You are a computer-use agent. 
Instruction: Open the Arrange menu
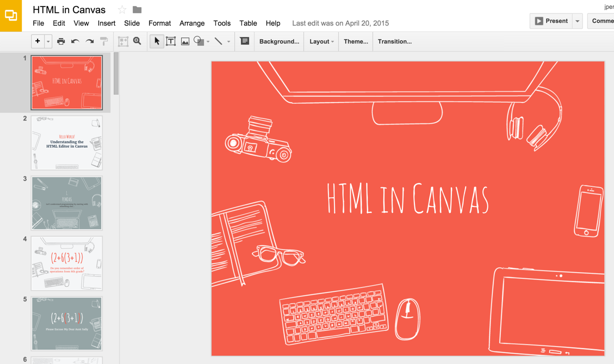(x=192, y=23)
